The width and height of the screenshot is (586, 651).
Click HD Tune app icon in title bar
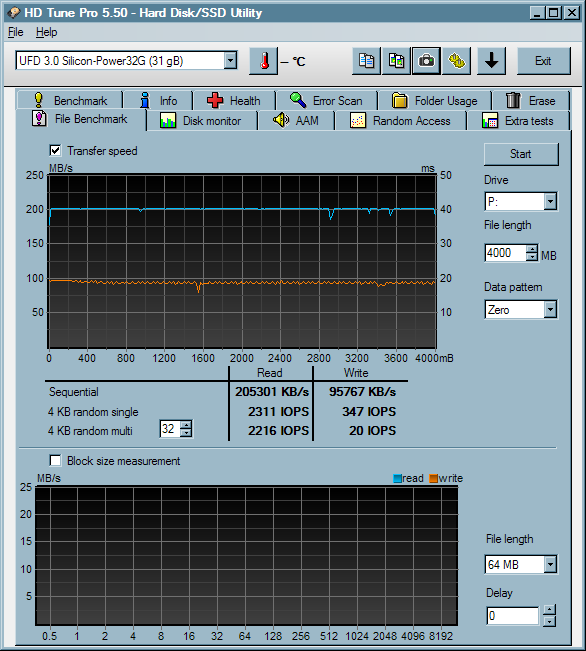13,12
